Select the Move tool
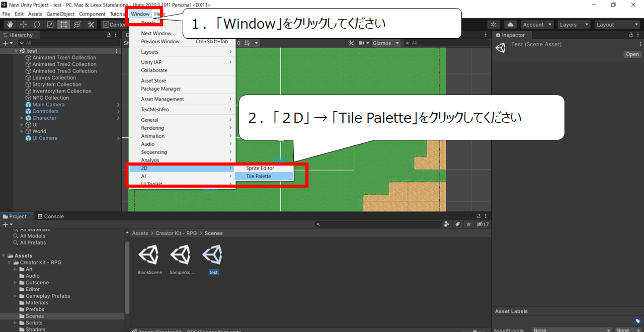This screenshot has width=644, height=332. click(23, 25)
